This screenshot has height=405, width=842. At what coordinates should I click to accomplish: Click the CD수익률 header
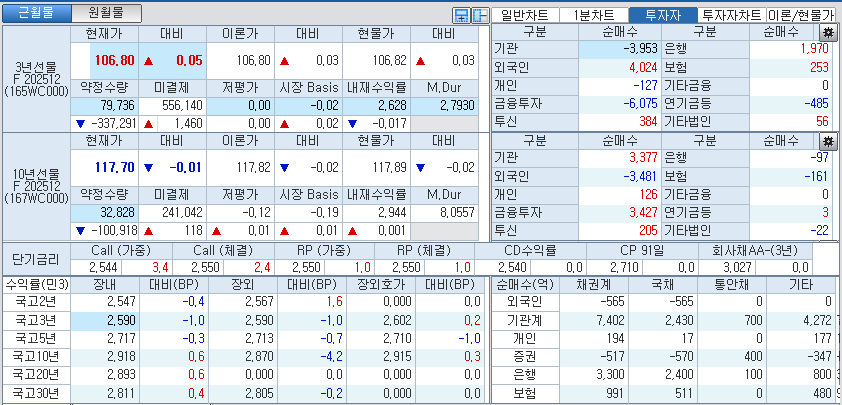(531, 251)
